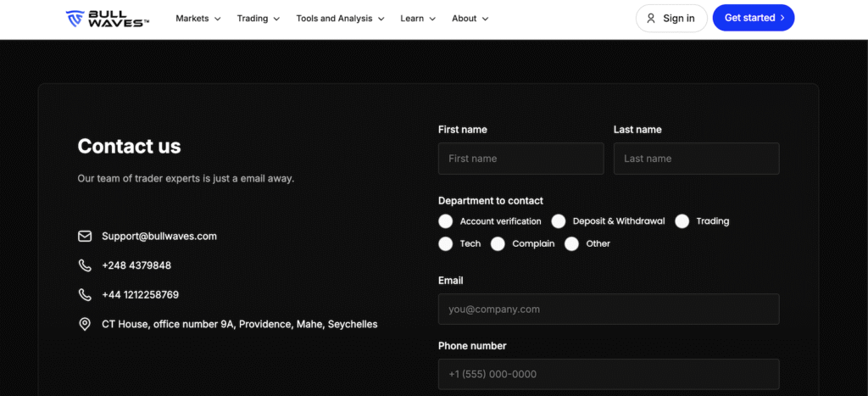
Task: Expand the Markets dropdown menu
Action: (198, 18)
